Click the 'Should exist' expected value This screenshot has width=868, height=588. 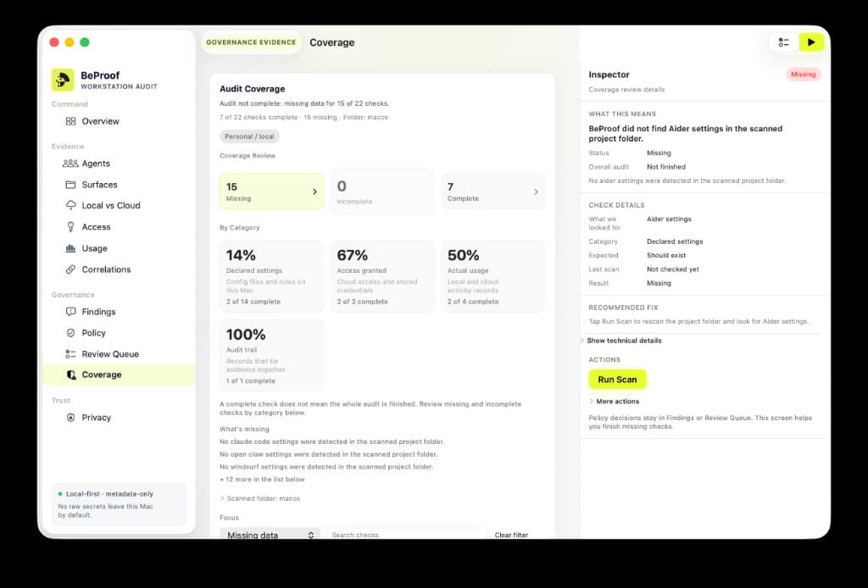pos(666,255)
